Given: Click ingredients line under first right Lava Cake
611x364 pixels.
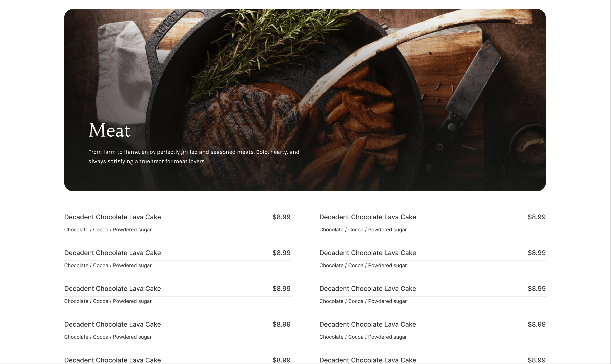Looking at the screenshot, I should [363, 230].
